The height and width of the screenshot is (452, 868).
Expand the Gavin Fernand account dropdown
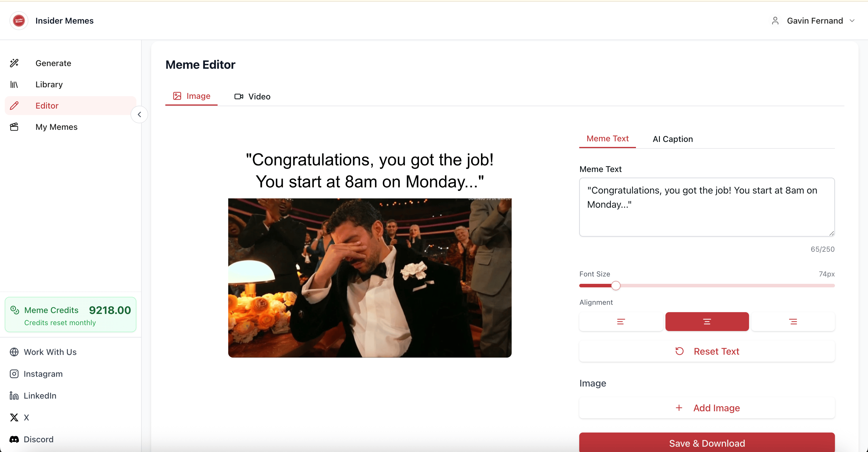851,21
